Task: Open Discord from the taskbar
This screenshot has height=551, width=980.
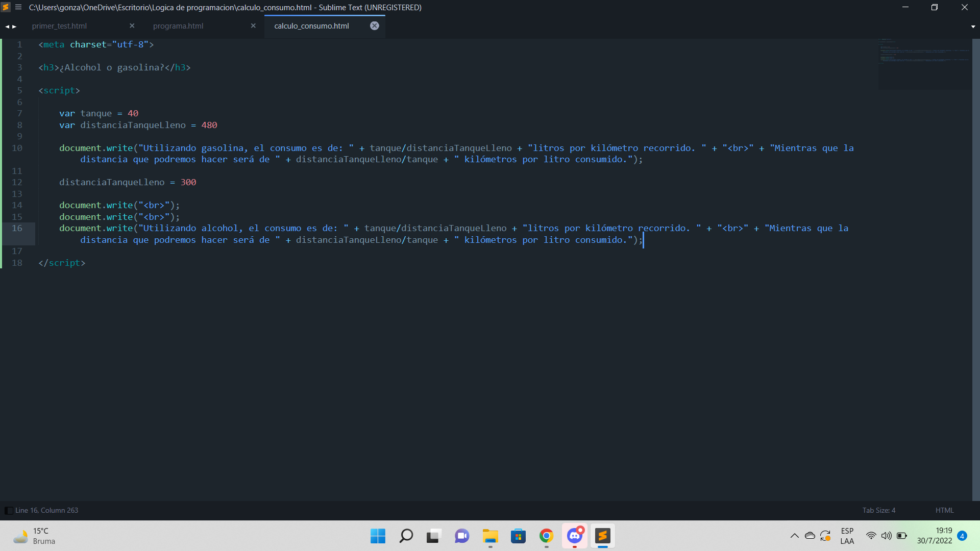Action: (x=575, y=536)
